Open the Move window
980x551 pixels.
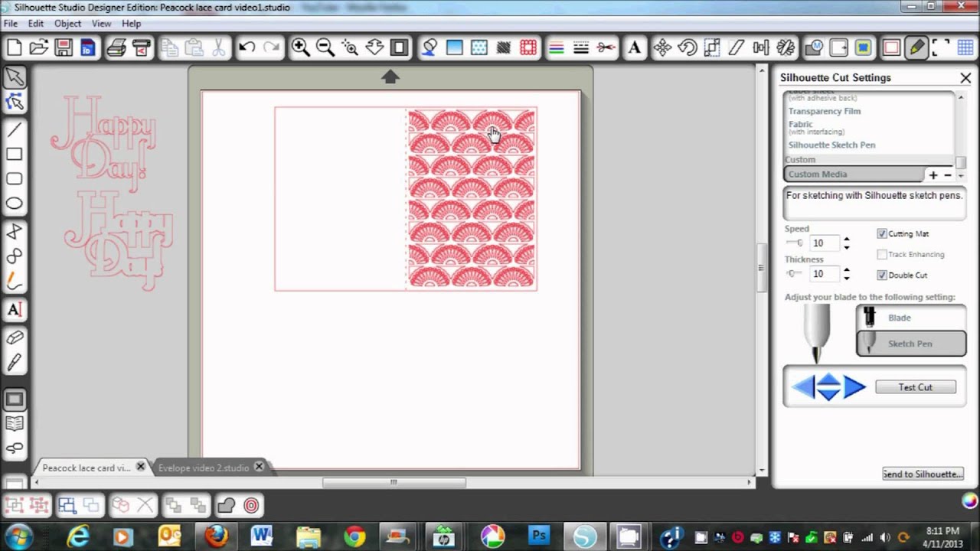pos(662,47)
